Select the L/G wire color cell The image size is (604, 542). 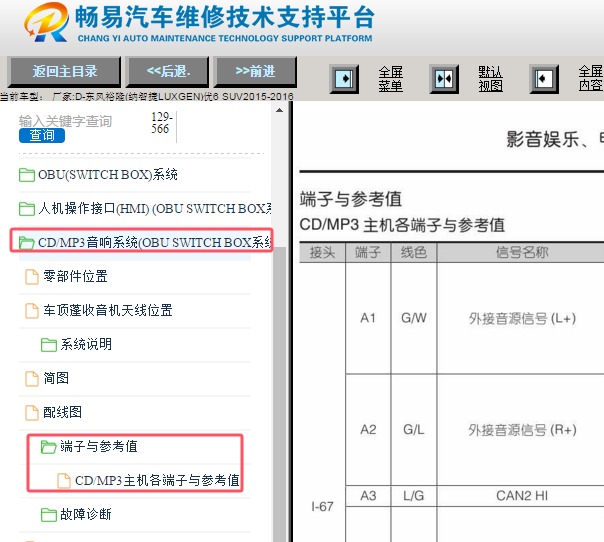[414, 496]
